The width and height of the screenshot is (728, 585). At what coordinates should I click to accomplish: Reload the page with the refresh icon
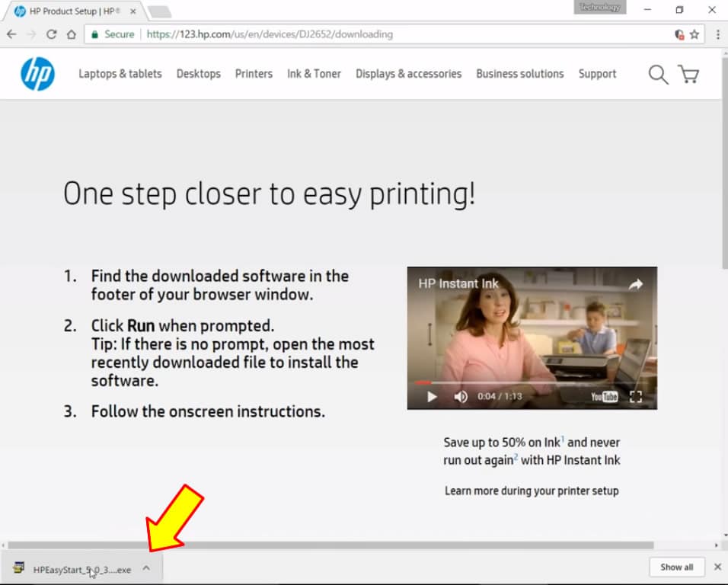click(x=52, y=34)
